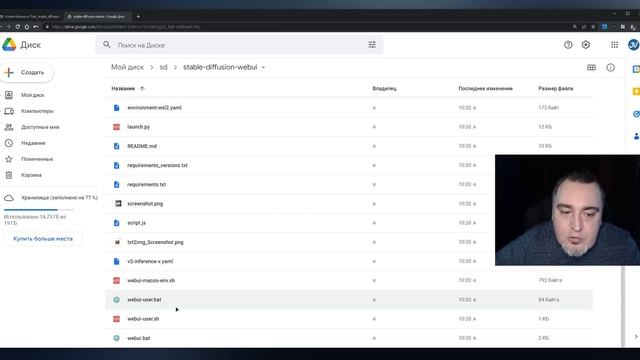Sort by Размер файла column header
The width and height of the screenshot is (640, 360).
pos(556,89)
